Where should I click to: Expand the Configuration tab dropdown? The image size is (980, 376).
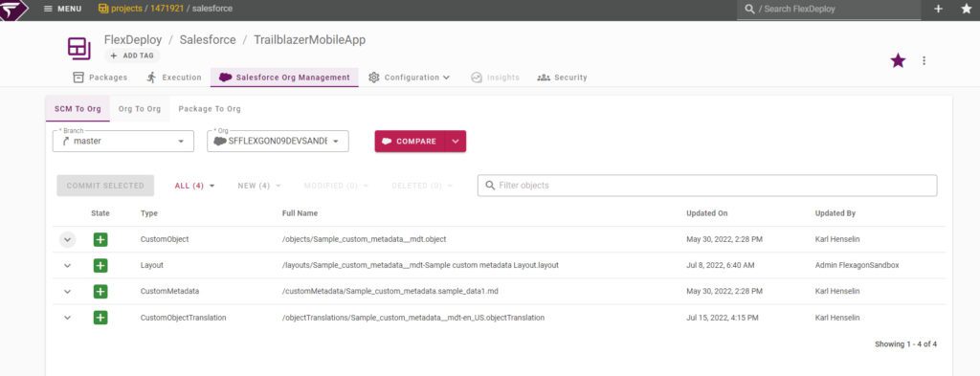click(x=410, y=77)
